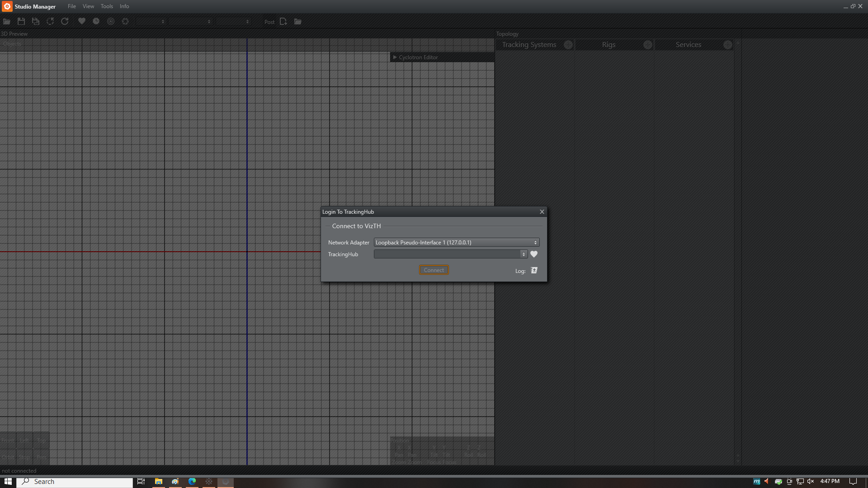Open the Log file icon
The image size is (868, 488).
click(534, 270)
